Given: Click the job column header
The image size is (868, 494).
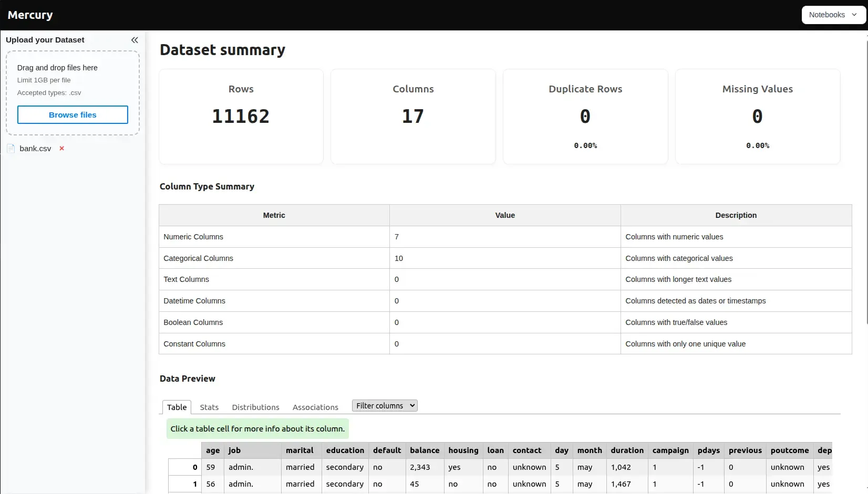Looking at the screenshot, I should point(252,450).
